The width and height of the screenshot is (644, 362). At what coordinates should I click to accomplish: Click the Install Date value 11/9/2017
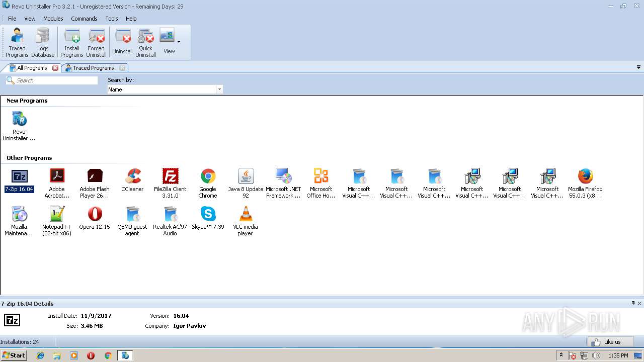[x=96, y=316]
